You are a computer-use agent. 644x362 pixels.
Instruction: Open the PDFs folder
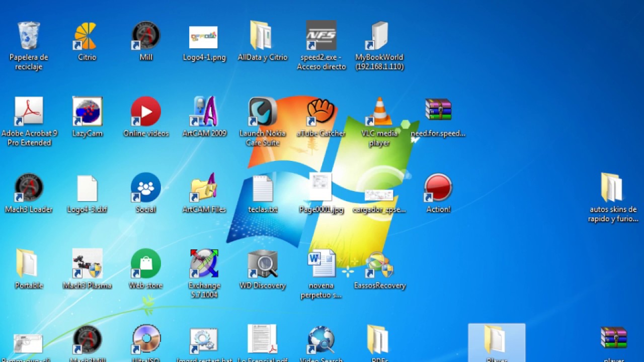(x=378, y=339)
